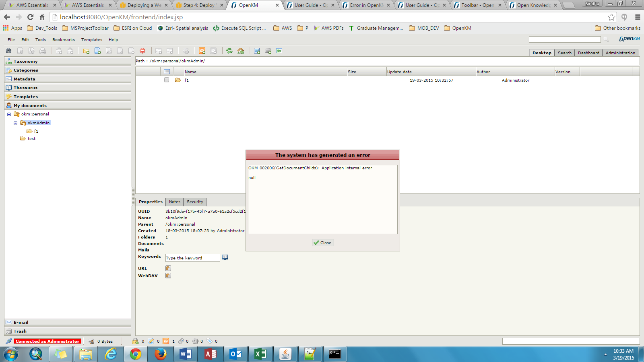Collapse the okm:personal tree node
The width and height of the screenshot is (644, 362).
9,114
